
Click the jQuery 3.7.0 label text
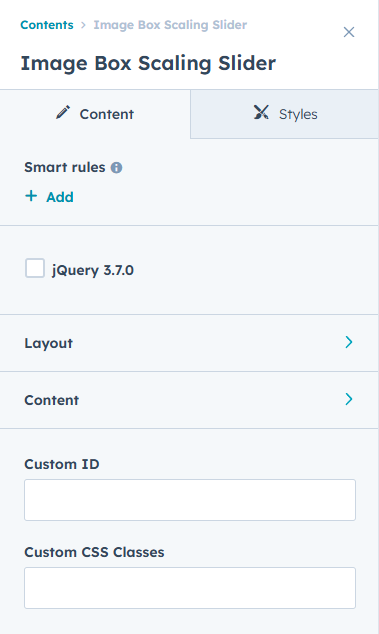(93, 270)
